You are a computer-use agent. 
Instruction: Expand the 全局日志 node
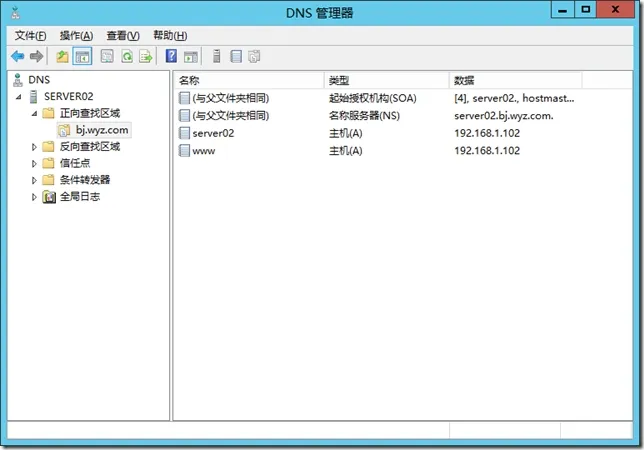[34, 197]
